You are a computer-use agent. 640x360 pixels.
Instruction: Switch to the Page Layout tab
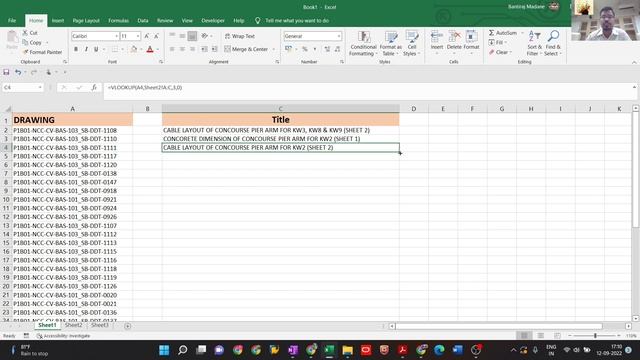86,20
